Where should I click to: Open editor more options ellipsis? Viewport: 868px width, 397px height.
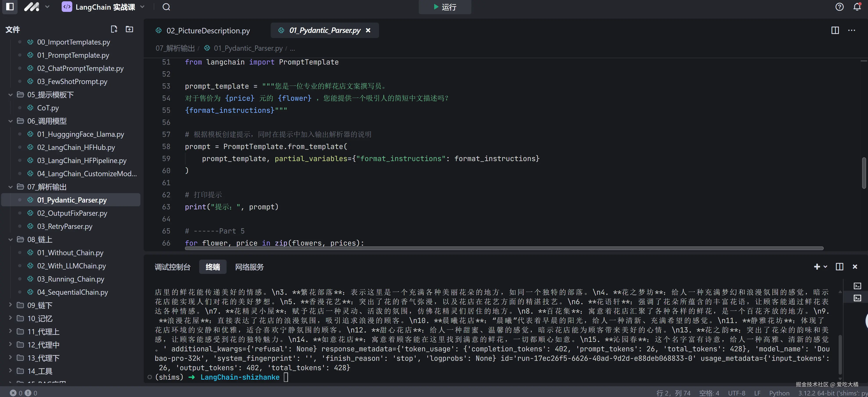pos(852,30)
